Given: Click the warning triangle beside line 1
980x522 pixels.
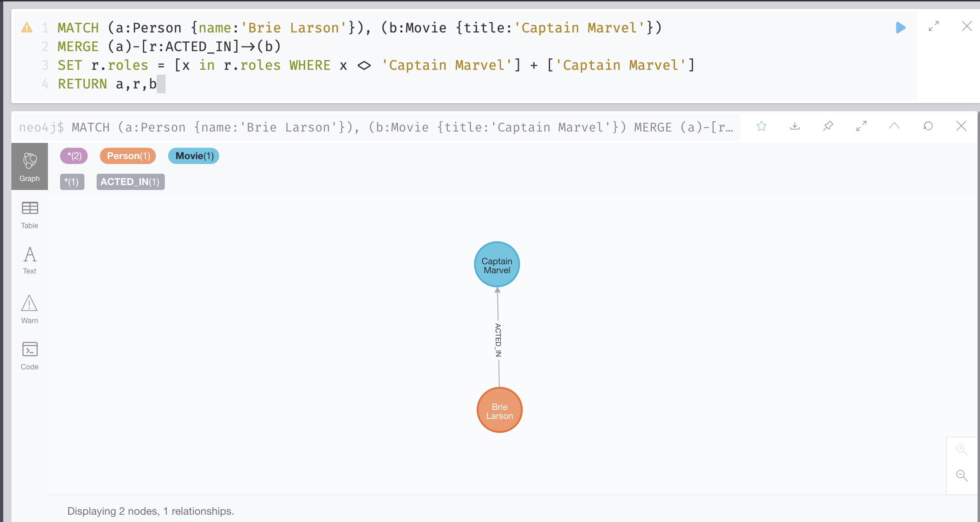Looking at the screenshot, I should coord(27,28).
